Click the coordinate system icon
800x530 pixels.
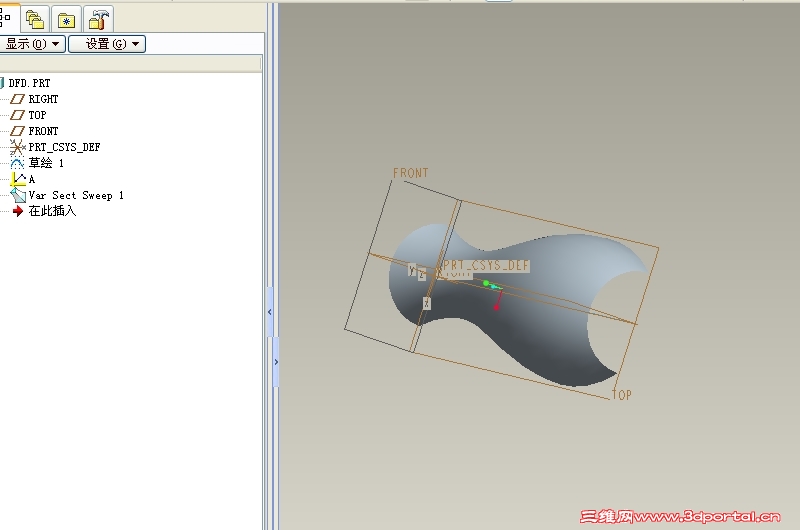pos(17,147)
